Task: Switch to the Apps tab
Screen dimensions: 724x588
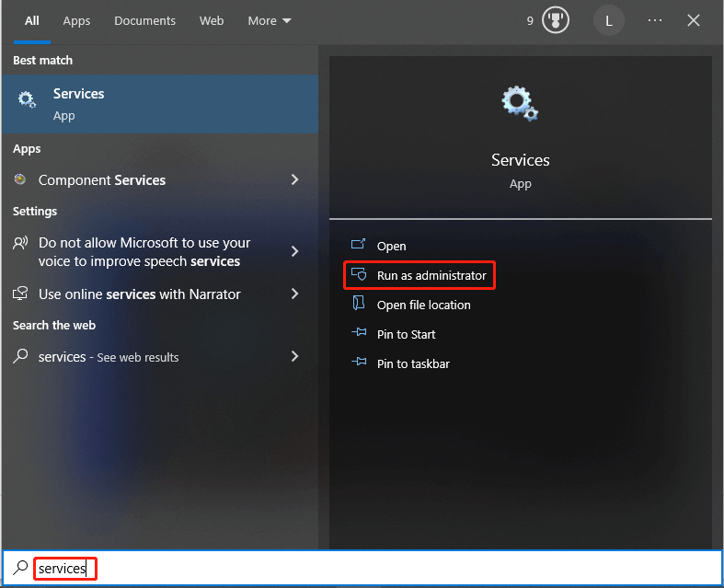Action: [76, 21]
